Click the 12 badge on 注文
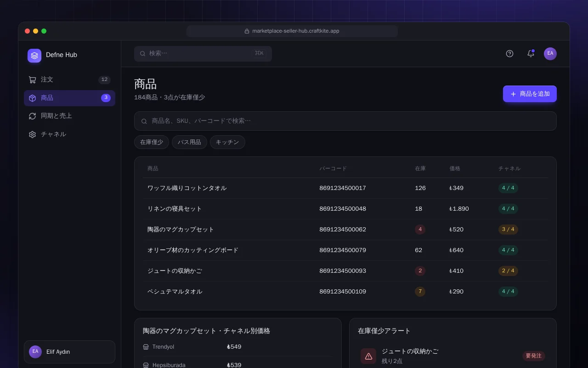This screenshot has height=368, width=588. tap(104, 80)
